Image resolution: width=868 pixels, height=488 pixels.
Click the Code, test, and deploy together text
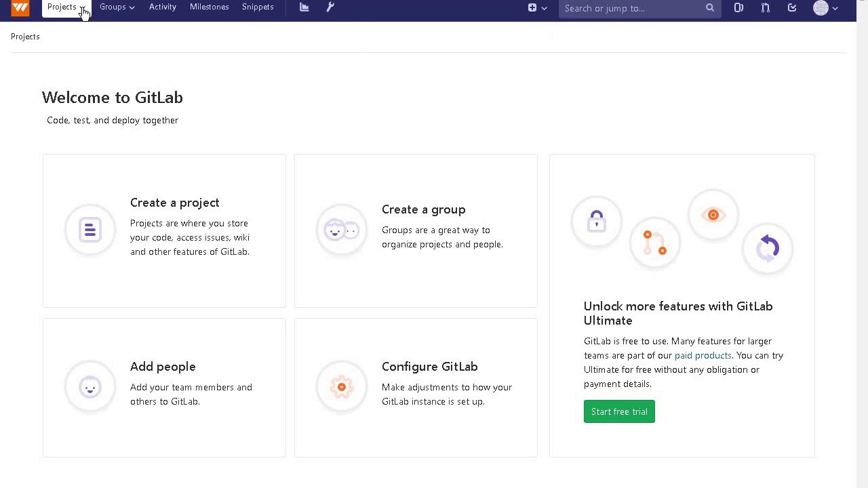coord(113,120)
